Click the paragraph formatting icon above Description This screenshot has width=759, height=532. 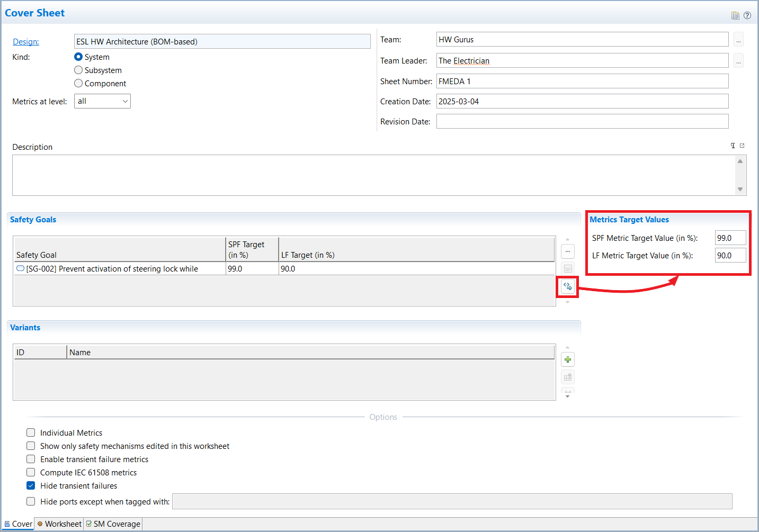click(733, 146)
